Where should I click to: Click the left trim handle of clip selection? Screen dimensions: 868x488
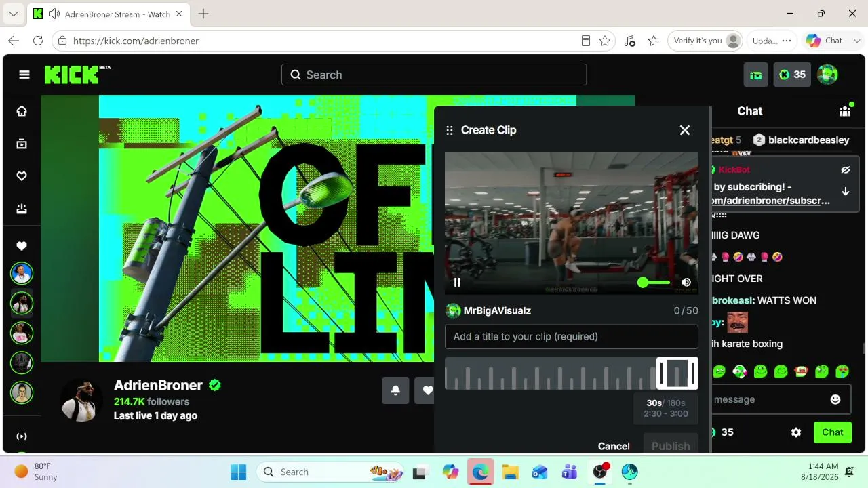[662, 373]
